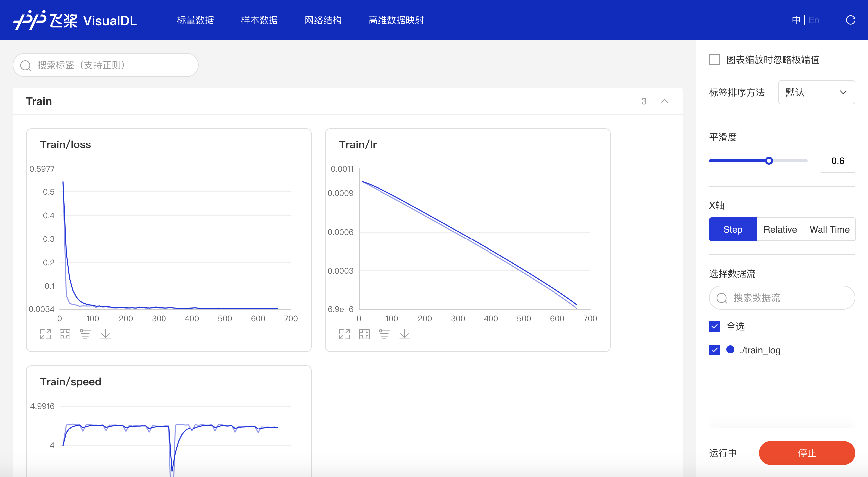Click the ./train_log blue color dot
Image resolution: width=868 pixels, height=477 pixels.
click(730, 350)
